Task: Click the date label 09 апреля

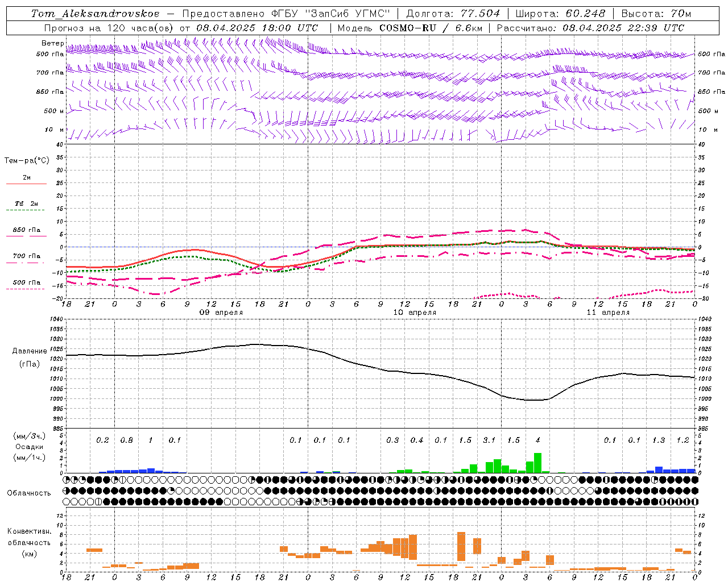Action: [x=221, y=313]
